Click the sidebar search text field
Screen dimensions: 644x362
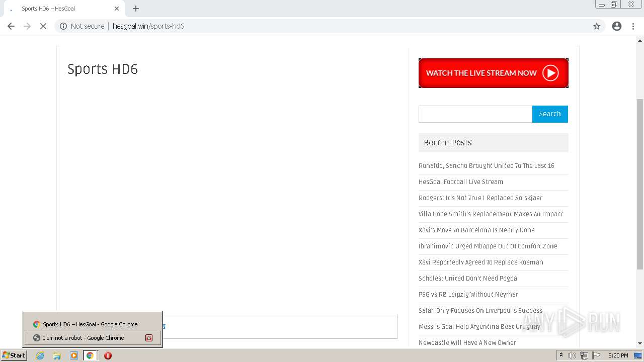click(x=475, y=114)
